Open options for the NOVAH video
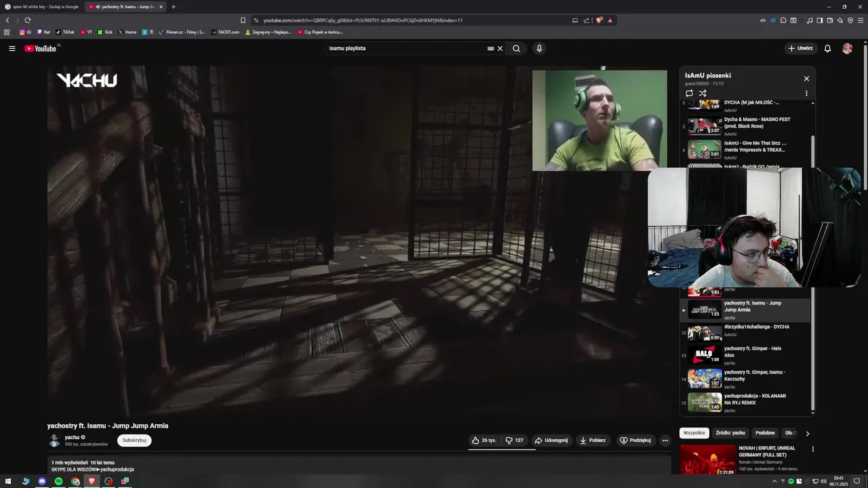Image resolution: width=868 pixels, height=488 pixels. (x=812, y=449)
